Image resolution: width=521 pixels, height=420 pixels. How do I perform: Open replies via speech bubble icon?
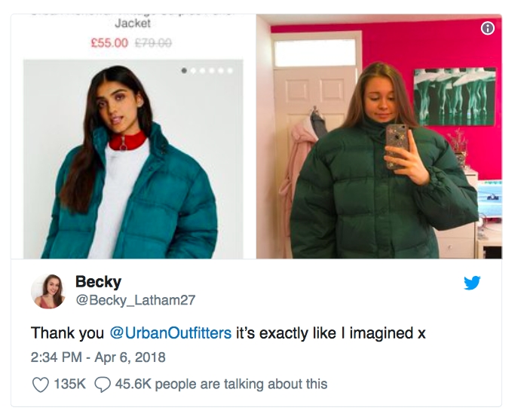pos(103,385)
